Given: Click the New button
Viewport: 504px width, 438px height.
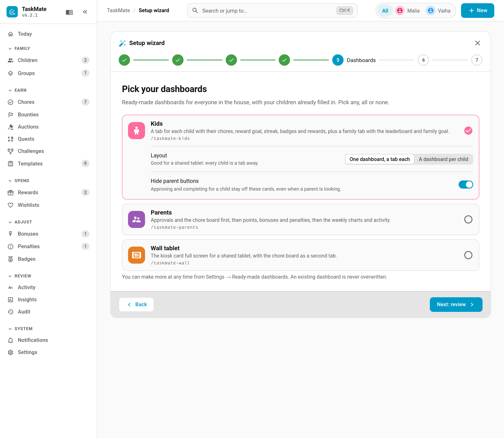Looking at the screenshot, I should 477,11.
